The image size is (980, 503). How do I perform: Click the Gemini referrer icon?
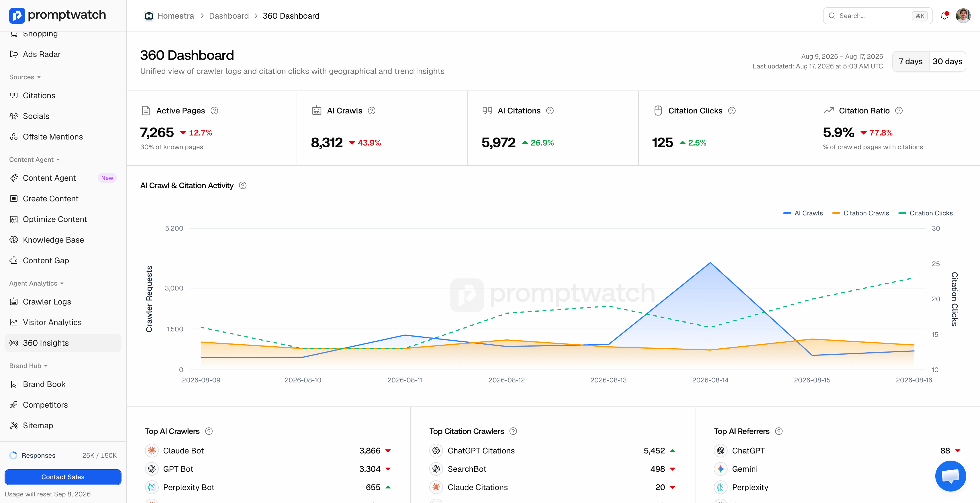721,469
